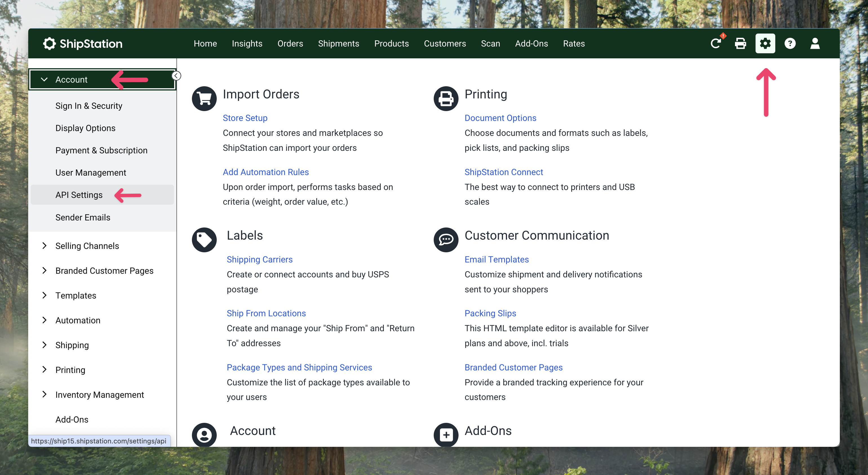This screenshot has width=868, height=475.
Task: Click the Import Orders shopping cart icon
Action: [x=204, y=98]
